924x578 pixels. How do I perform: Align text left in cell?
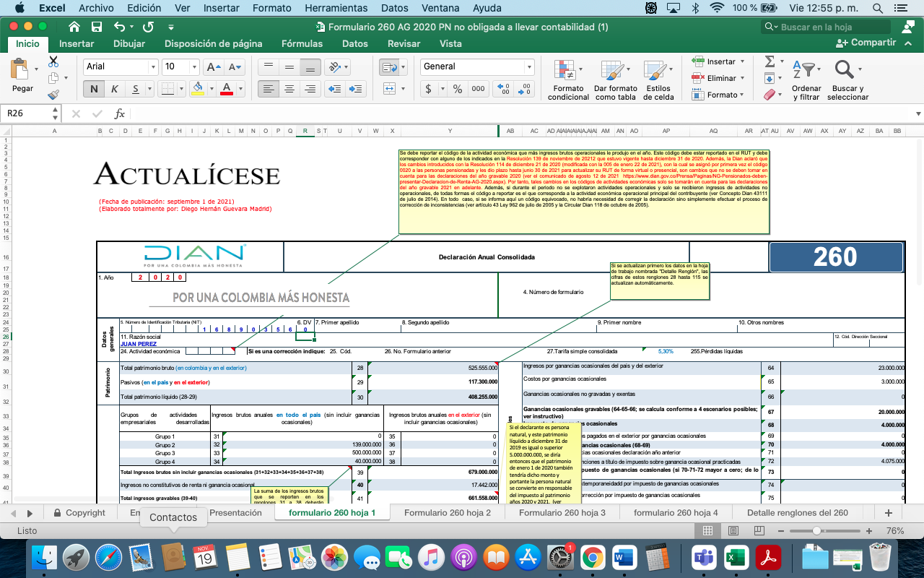point(269,90)
